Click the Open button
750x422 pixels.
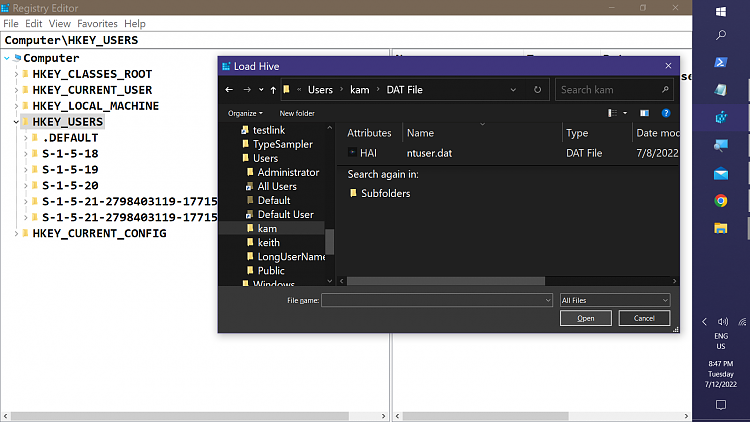[x=585, y=318]
